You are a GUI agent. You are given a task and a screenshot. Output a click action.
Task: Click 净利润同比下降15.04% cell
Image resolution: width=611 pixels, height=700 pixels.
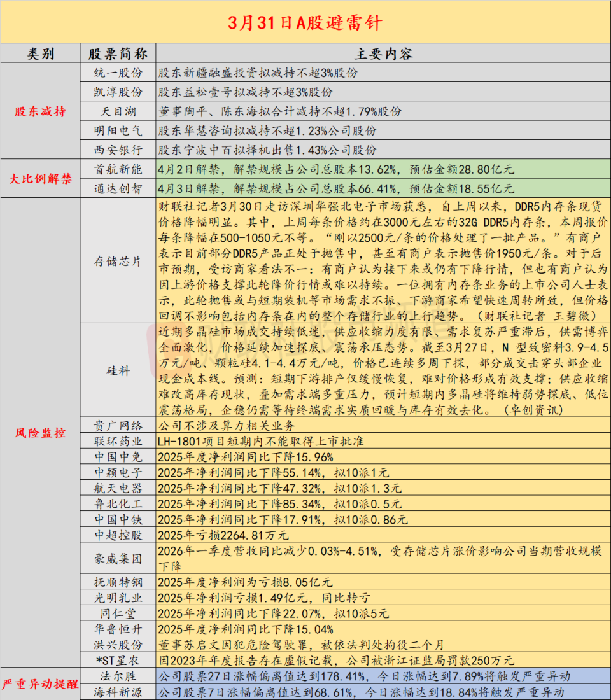(383, 629)
